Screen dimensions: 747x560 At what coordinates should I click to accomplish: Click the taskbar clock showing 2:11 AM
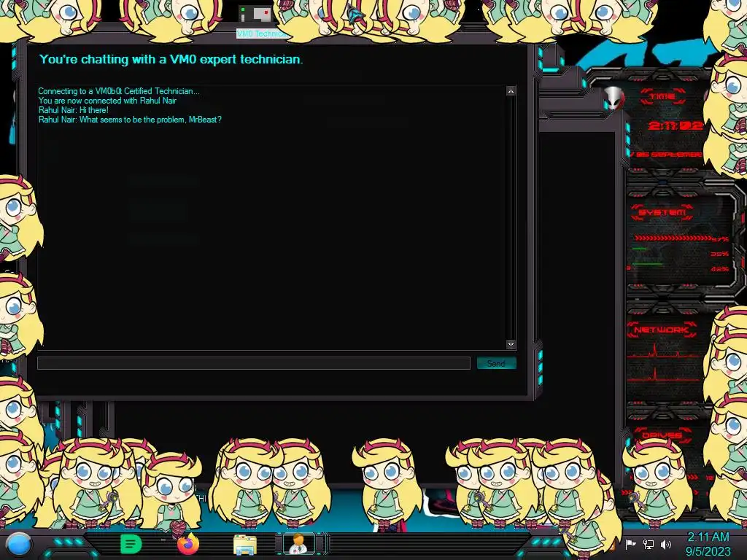point(708,544)
